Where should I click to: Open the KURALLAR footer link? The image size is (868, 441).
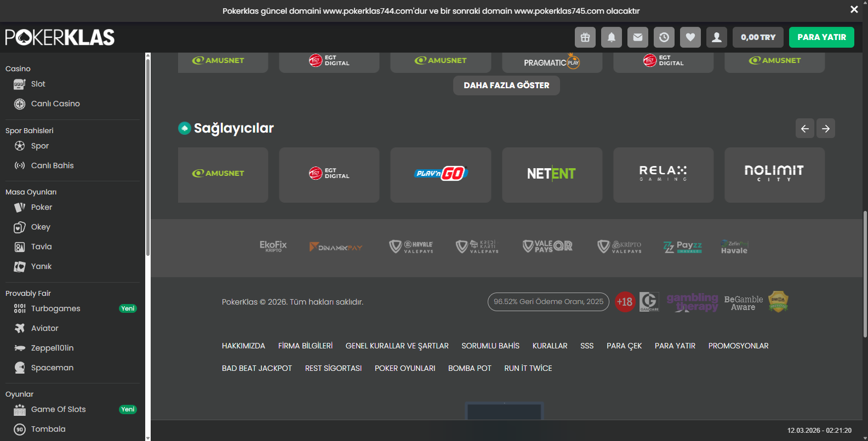pos(550,346)
